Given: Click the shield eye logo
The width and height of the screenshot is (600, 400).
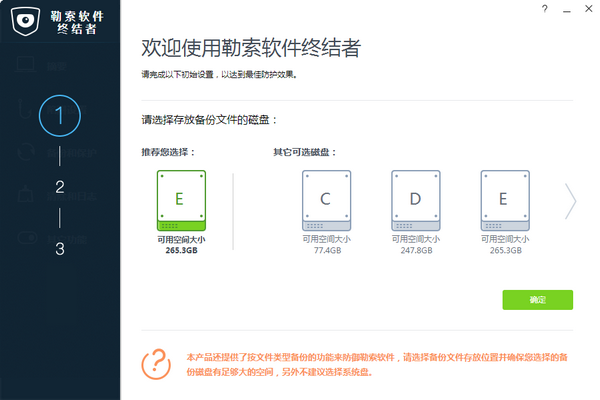Looking at the screenshot, I should [25, 21].
